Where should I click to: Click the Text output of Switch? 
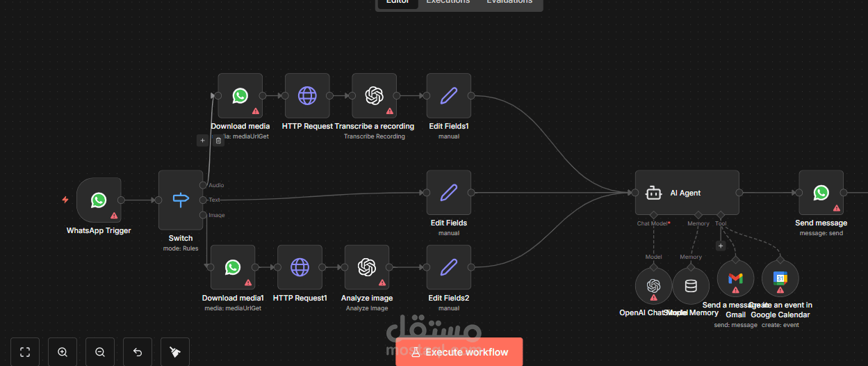(203, 200)
